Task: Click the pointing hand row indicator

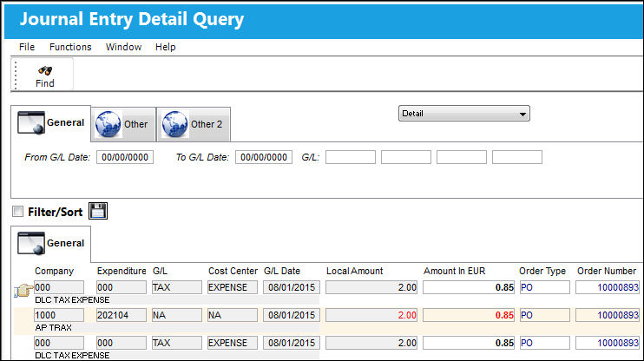Action: [23, 291]
